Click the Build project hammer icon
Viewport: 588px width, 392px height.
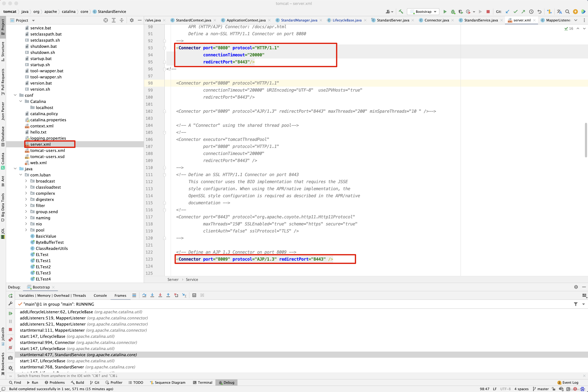401,11
